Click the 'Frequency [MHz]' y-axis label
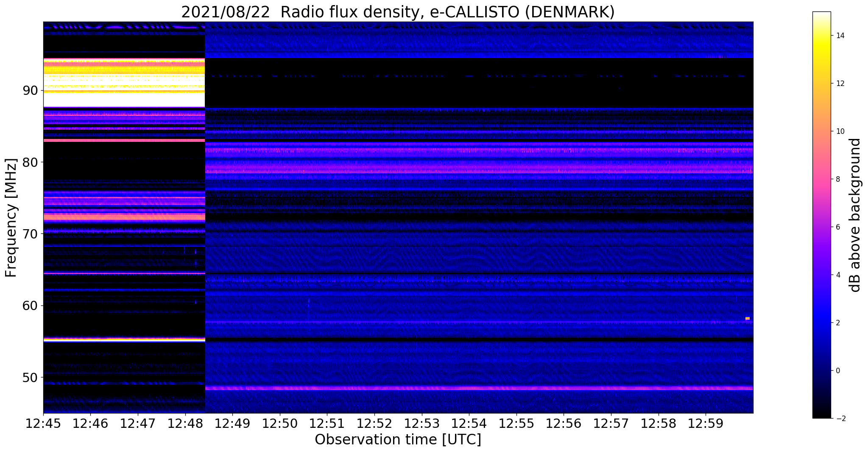Image resolution: width=868 pixels, height=452 pixels. (11, 218)
